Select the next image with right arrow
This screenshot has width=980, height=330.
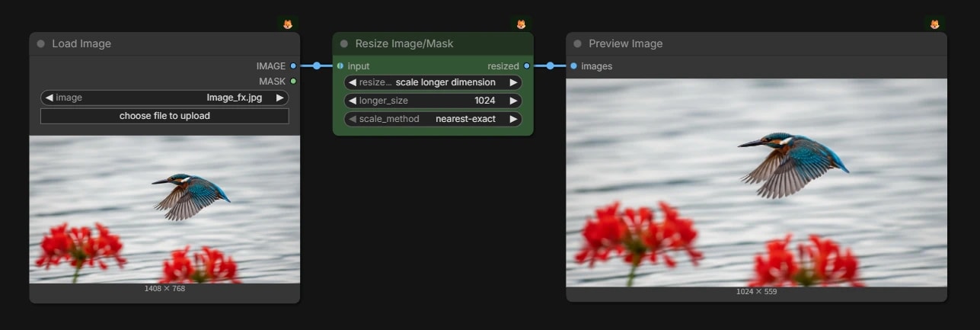[280, 98]
